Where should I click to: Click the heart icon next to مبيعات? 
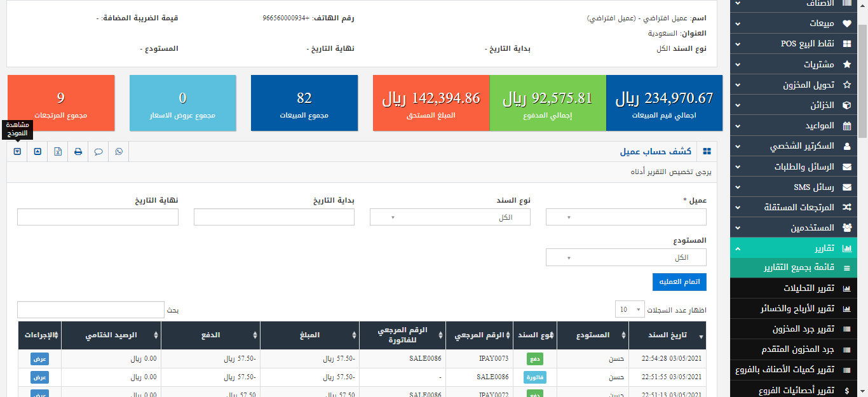846,24
